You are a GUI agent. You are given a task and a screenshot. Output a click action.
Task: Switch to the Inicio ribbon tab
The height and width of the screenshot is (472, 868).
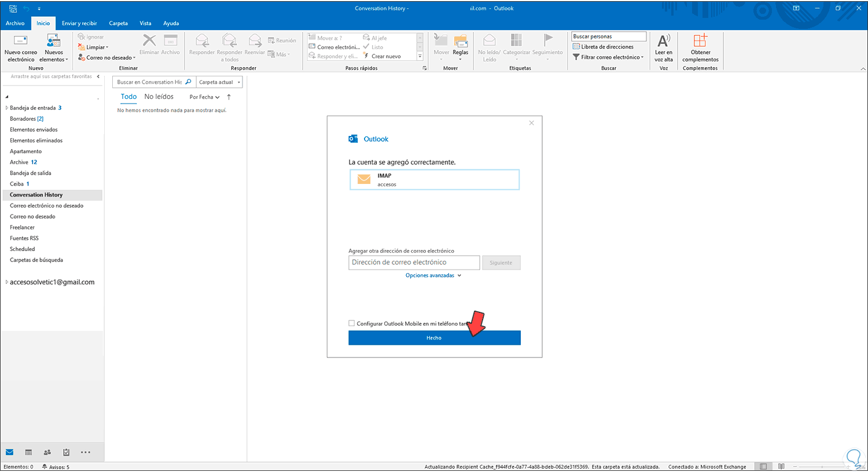[43, 23]
